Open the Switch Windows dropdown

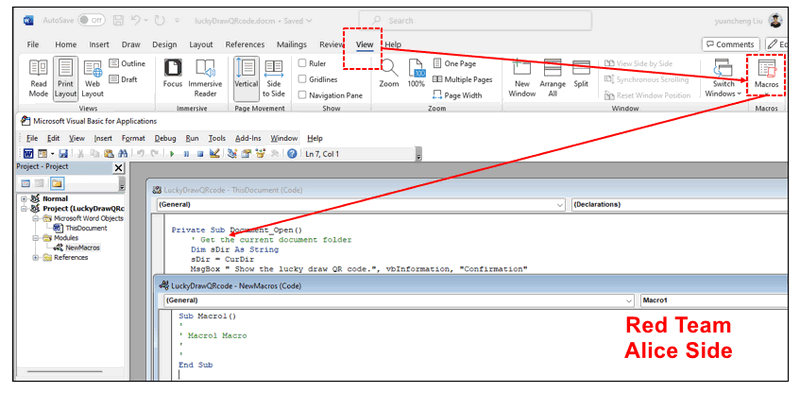723,78
